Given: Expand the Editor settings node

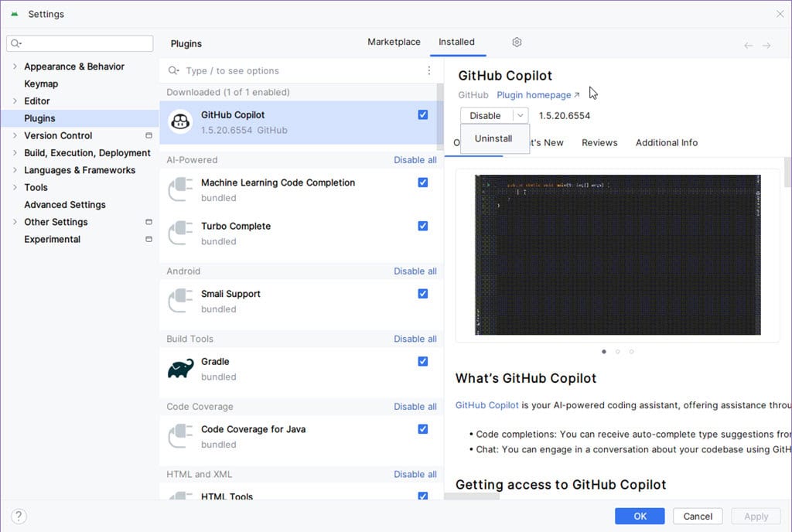Looking at the screenshot, I should tap(15, 101).
